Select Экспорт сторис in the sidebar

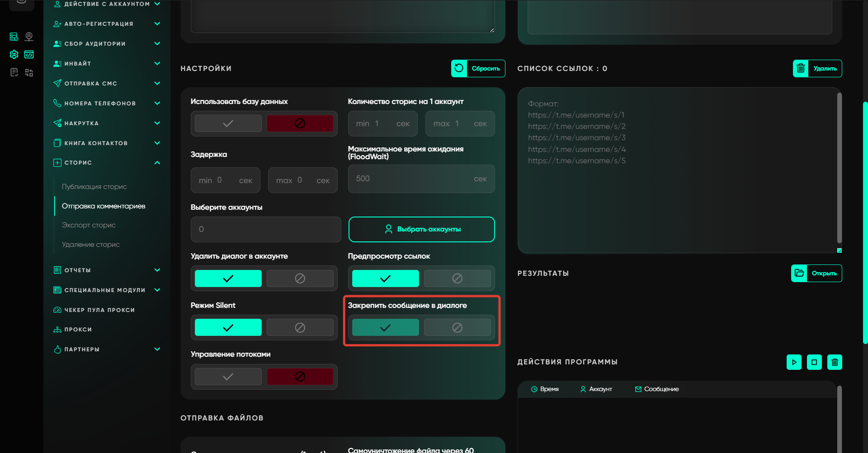point(89,225)
